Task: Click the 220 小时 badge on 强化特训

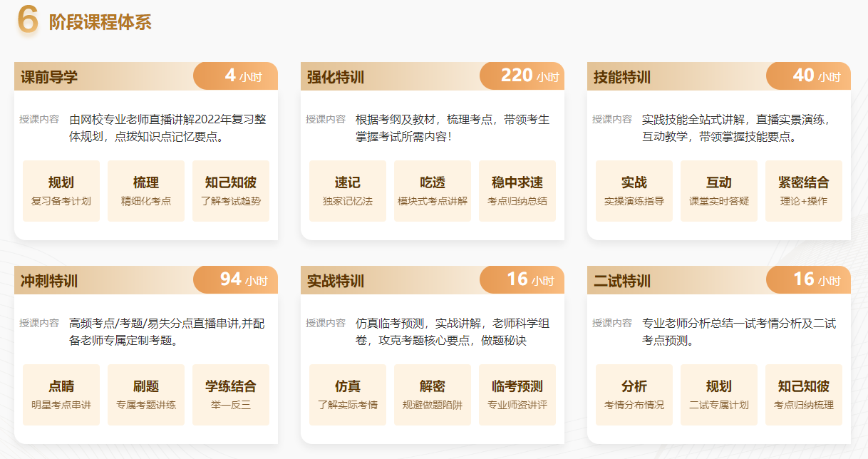Action: click(x=521, y=75)
